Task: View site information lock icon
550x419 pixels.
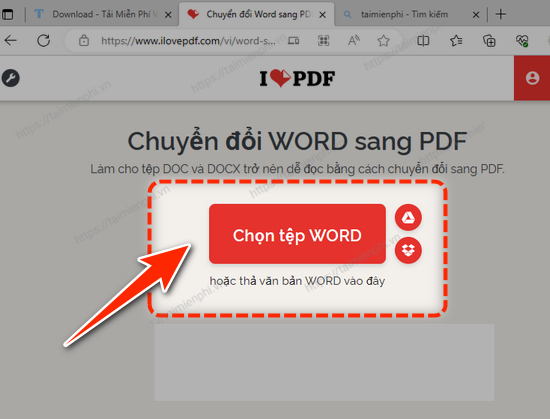Action: tap(84, 41)
